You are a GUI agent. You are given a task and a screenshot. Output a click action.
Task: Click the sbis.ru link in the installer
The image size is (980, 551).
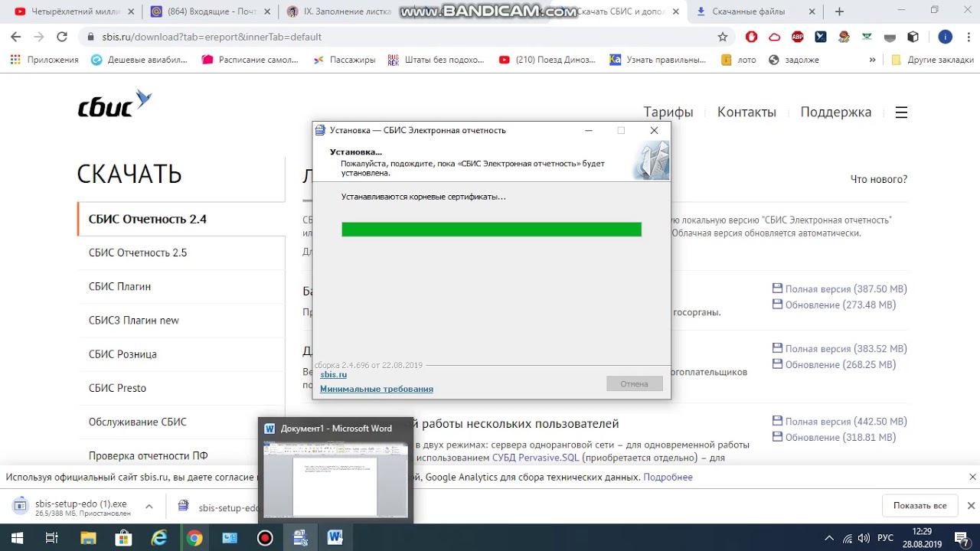click(x=334, y=375)
